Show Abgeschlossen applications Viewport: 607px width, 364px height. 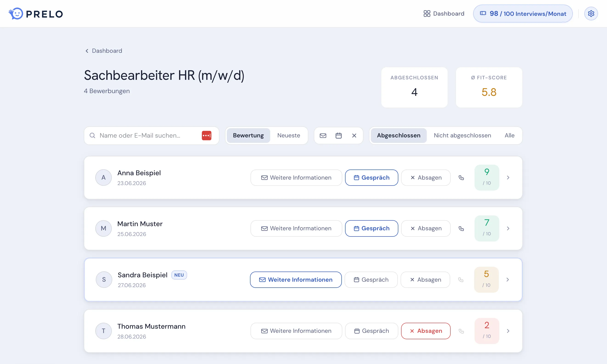399,135
